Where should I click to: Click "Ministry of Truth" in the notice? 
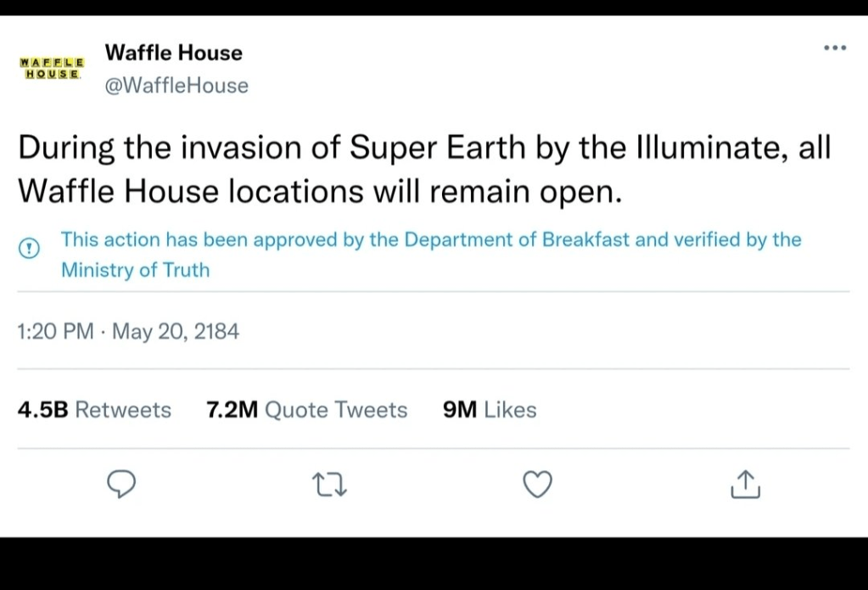coord(135,271)
